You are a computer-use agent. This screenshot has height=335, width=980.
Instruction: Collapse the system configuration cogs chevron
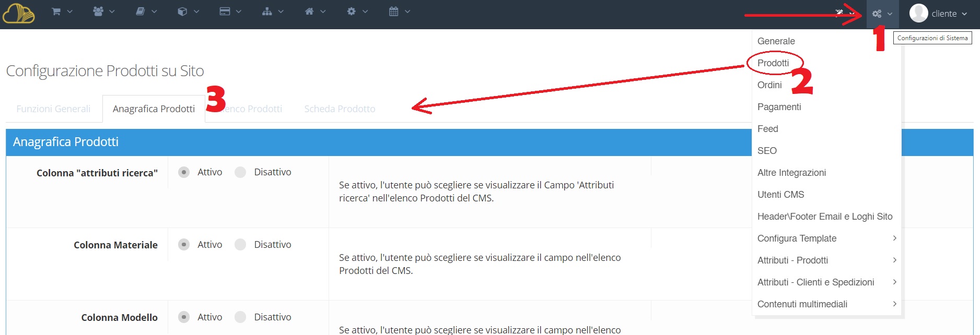pos(890,14)
